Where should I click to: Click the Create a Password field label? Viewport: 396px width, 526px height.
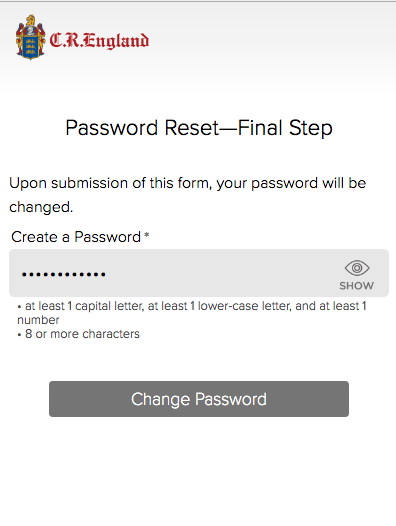point(76,237)
